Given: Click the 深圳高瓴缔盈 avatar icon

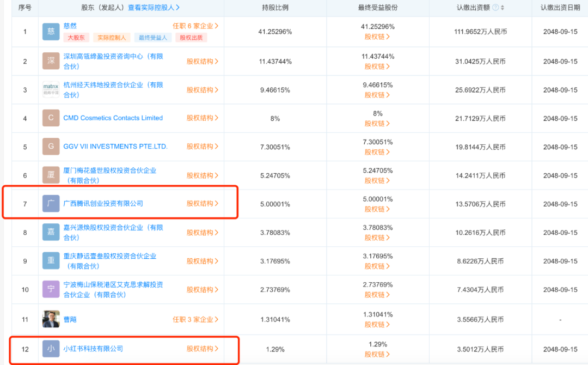Looking at the screenshot, I should tap(51, 61).
